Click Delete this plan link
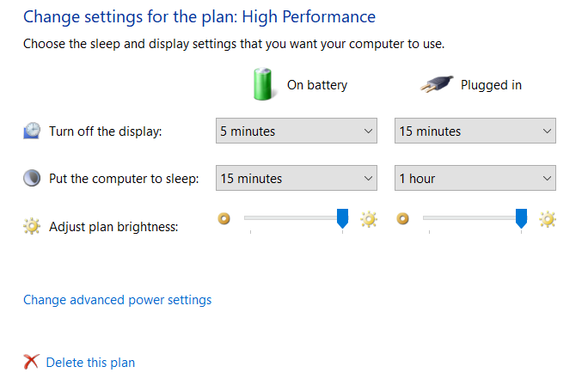 tap(90, 363)
